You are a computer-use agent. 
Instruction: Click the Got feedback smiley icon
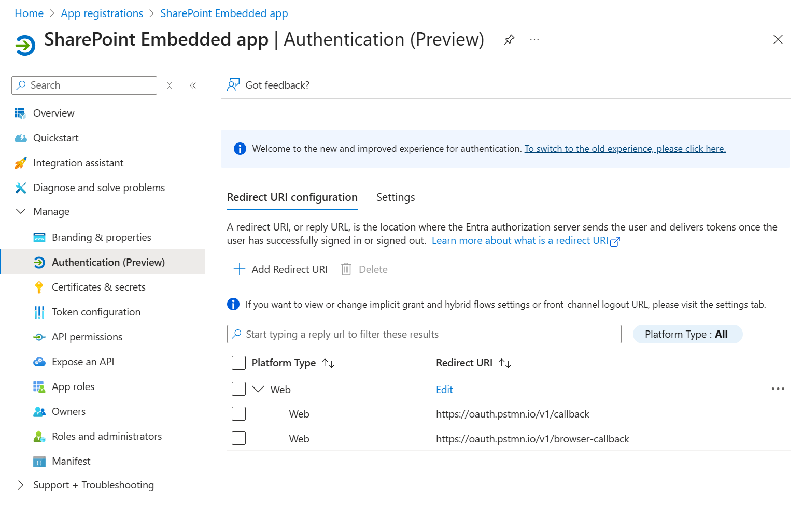[233, 84]
